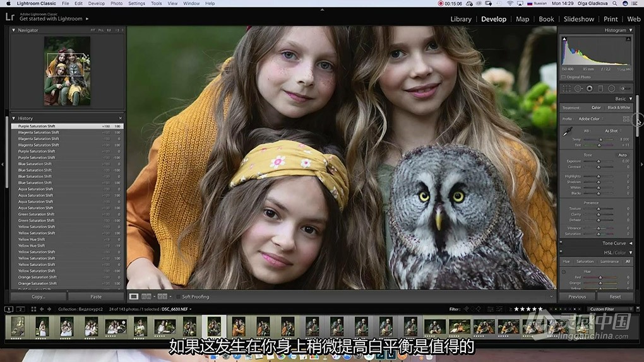The height and width of the screenshot is (362, 644).
Task: Open the profile browser grid icon
Action: (626, 119)
